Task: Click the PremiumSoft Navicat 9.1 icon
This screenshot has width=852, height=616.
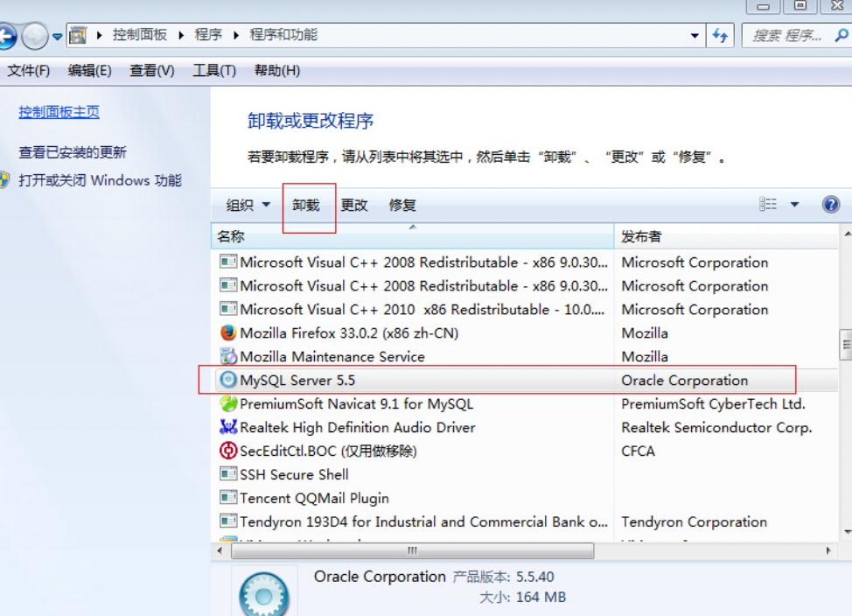Action: pos(228,404)
